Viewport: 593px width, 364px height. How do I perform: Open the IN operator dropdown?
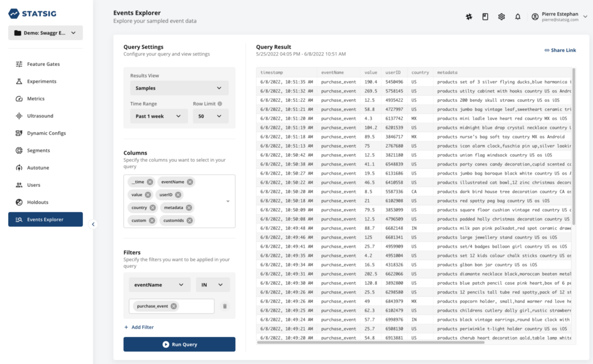(x=213, y=285)
